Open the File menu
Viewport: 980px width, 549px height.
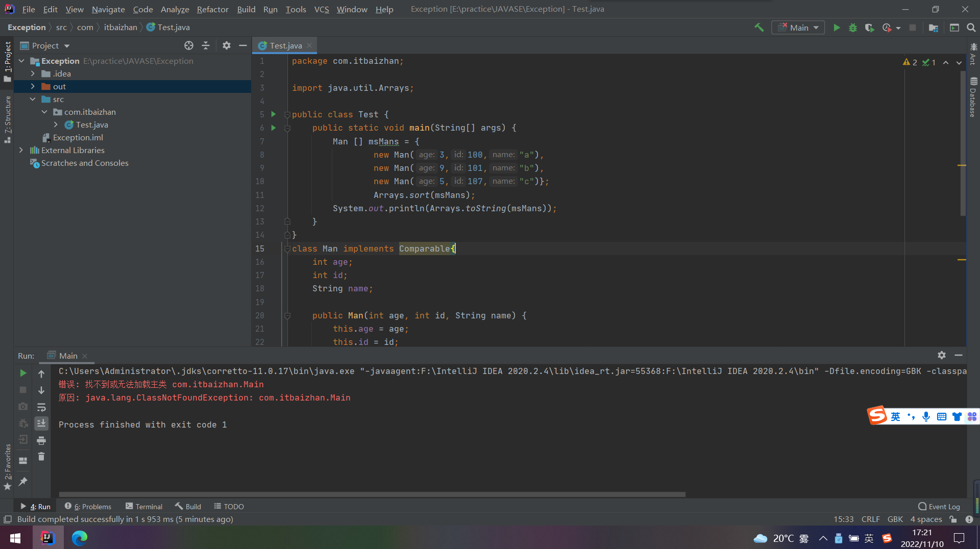pyautogui.click(x=29, y=9)
